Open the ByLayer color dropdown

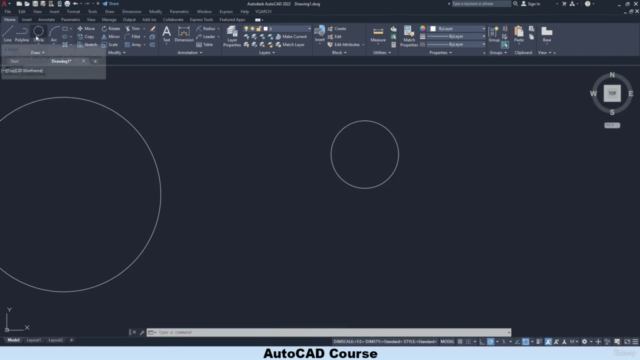(458, 29)
